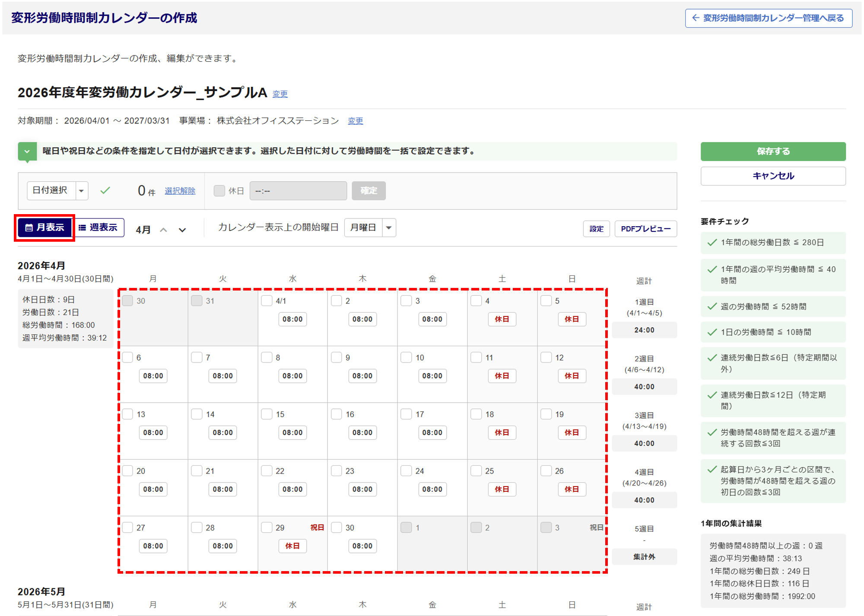This screenshot has height=616, width=864.
Task: Go to next month with down chevron
Action: pos(182,230)
